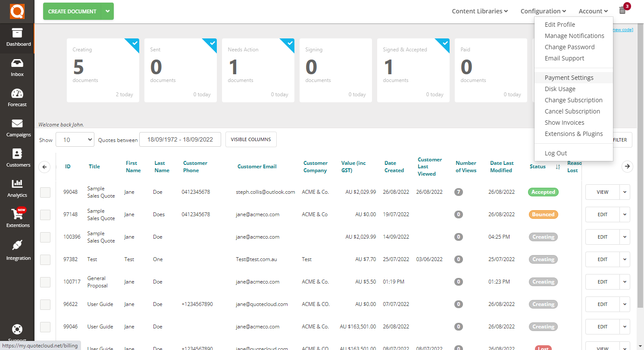Open the trash showing 3 deleted items
The width and height of the screenshot is (644, 350).
622,9
